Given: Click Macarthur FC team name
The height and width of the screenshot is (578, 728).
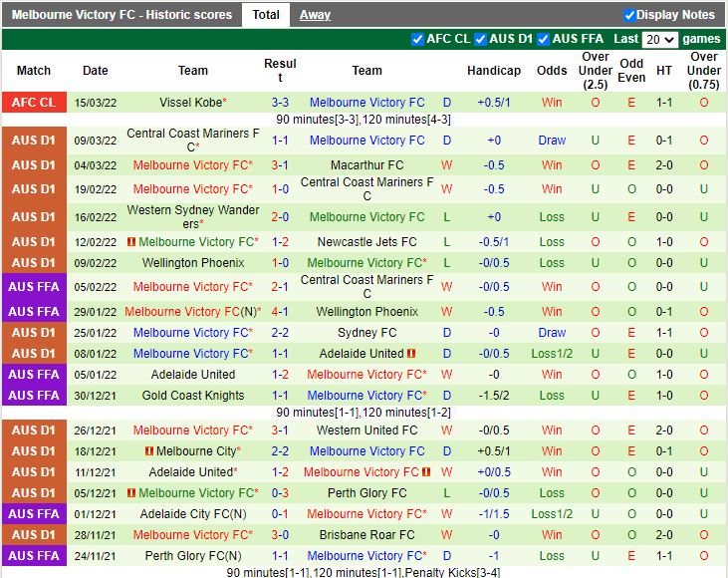Looking at the screenshot, I should 366,165.
